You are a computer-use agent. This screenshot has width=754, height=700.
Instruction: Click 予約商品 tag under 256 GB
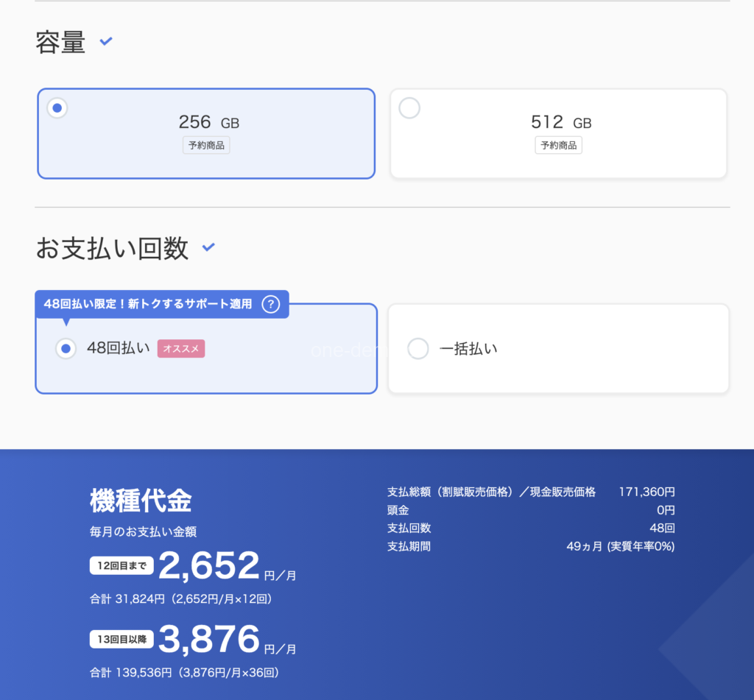206,146
